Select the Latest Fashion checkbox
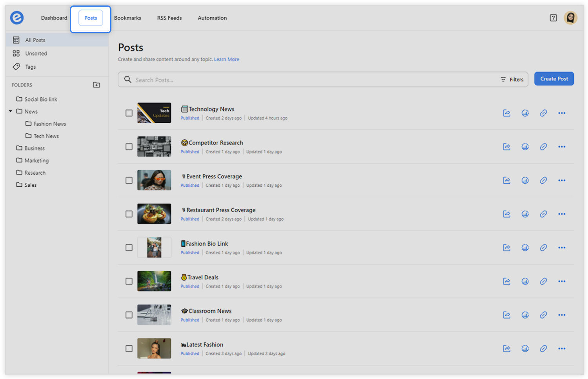This screenshot has height=379, width=588. pyautogui.click(x=129, y=349)
